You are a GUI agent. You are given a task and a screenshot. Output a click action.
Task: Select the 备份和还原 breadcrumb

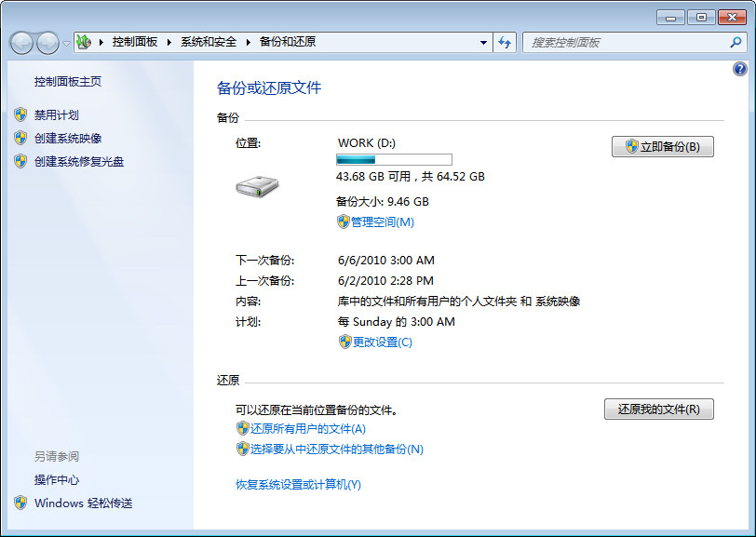click(x=288, y=42)
